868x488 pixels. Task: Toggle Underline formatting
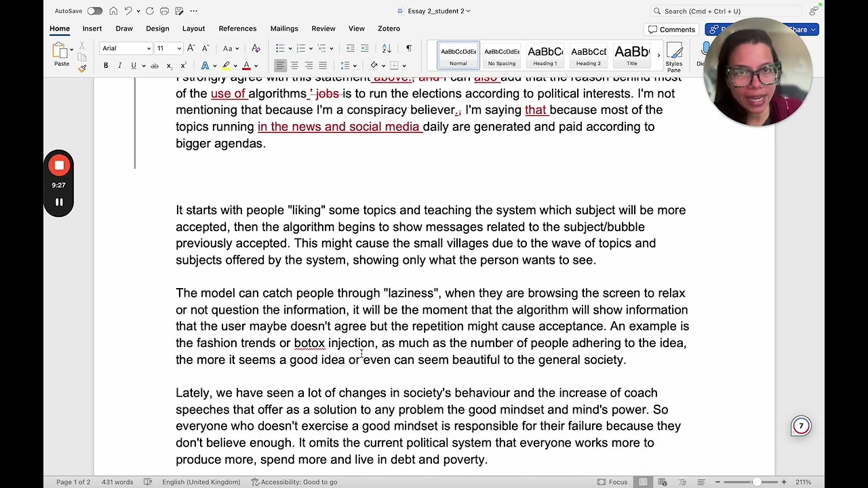[134, 66]
